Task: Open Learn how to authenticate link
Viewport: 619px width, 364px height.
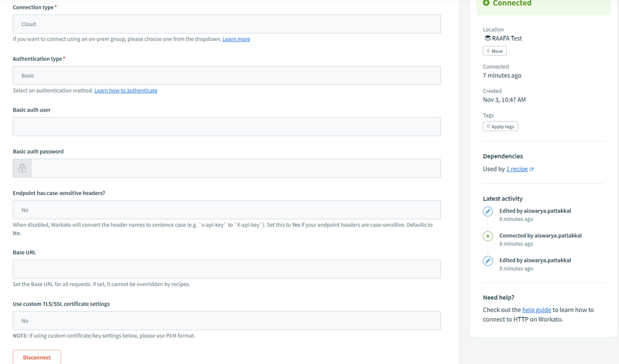Action: click(x=126, y=90)
